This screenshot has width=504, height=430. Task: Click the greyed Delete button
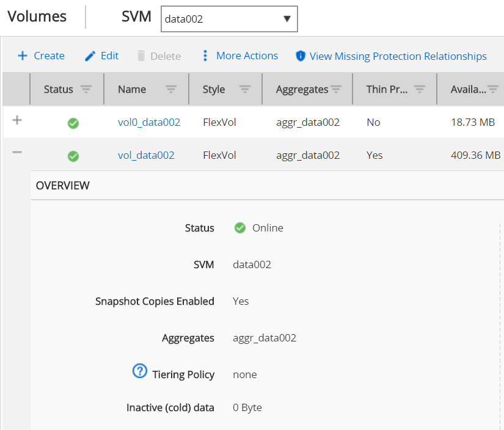click(158, 56)
